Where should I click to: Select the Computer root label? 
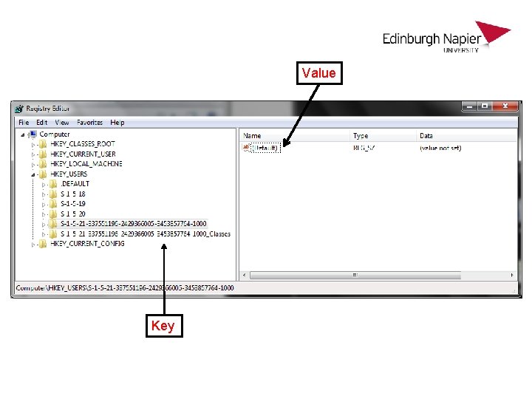pyautogui.click(x=55, y=134)
